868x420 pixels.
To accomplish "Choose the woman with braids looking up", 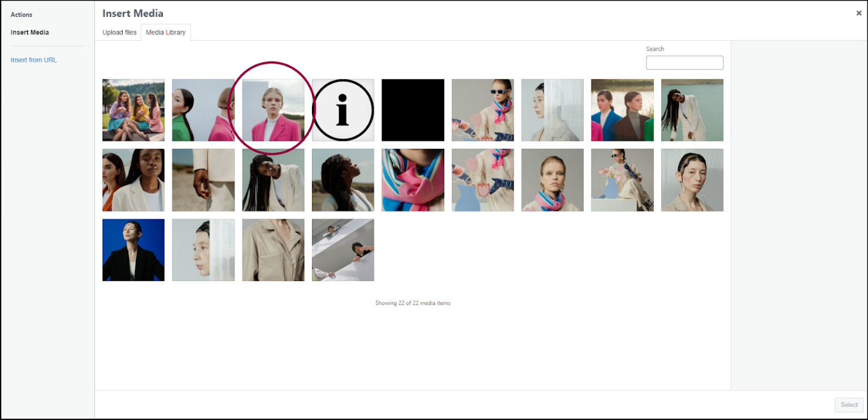I will [343, 180].
